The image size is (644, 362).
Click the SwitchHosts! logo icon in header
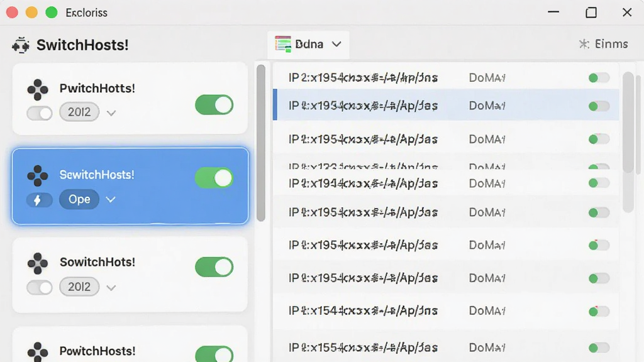pyautogui.click(x=21, y=45)
